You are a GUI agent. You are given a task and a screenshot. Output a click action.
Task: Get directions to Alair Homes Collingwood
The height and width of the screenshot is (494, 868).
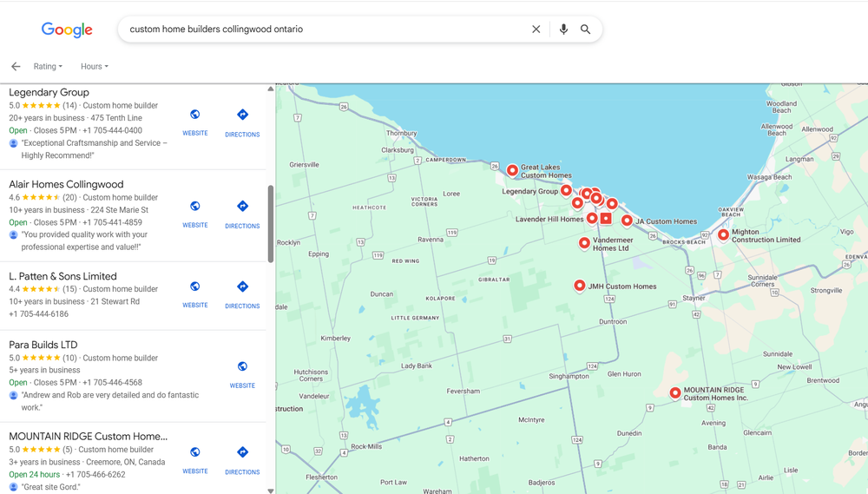tap(242, 206)
